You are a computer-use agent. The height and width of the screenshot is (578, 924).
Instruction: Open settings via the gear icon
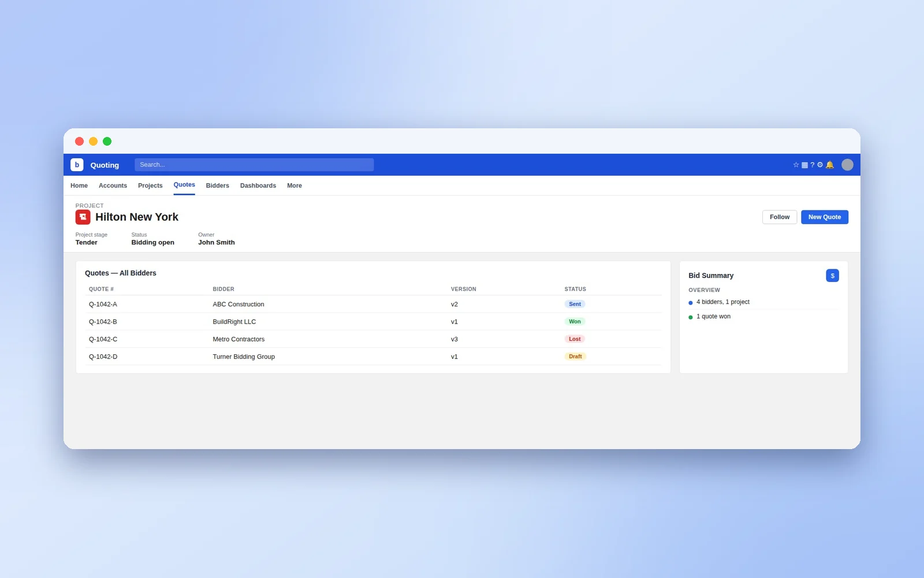pos(820,165)
